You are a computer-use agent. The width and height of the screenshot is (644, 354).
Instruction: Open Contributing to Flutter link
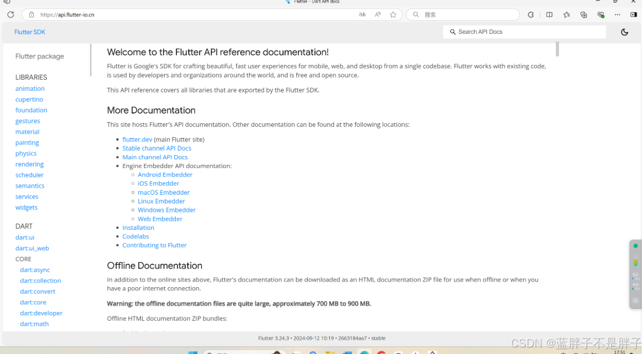[154, 245]
